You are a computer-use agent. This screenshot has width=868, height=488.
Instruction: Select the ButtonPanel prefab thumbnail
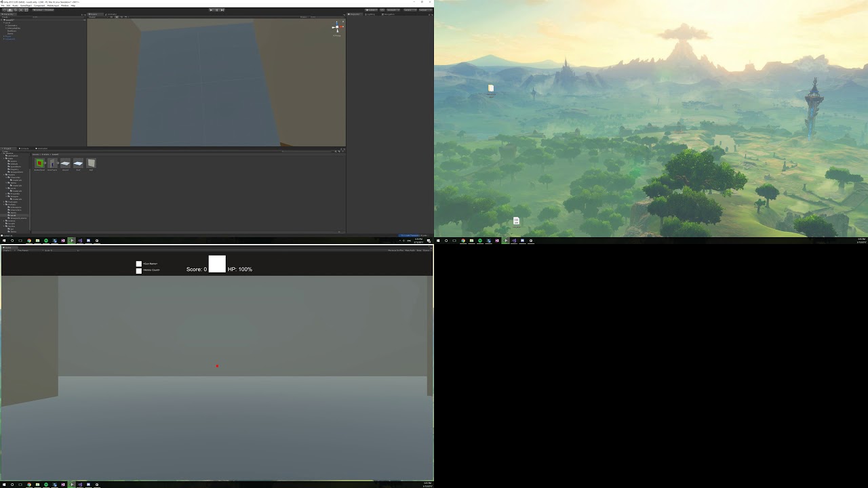(x=39, y=163)
